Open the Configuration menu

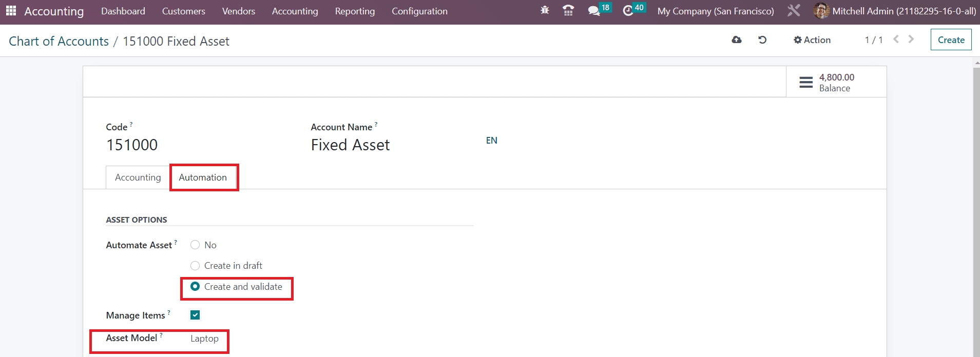(x=419, y=11)
